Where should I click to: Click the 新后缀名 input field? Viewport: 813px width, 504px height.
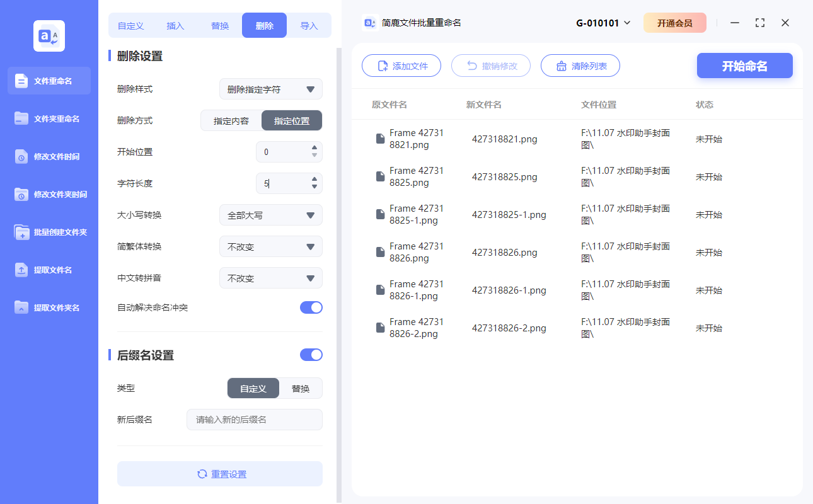(x=254, y=419)
